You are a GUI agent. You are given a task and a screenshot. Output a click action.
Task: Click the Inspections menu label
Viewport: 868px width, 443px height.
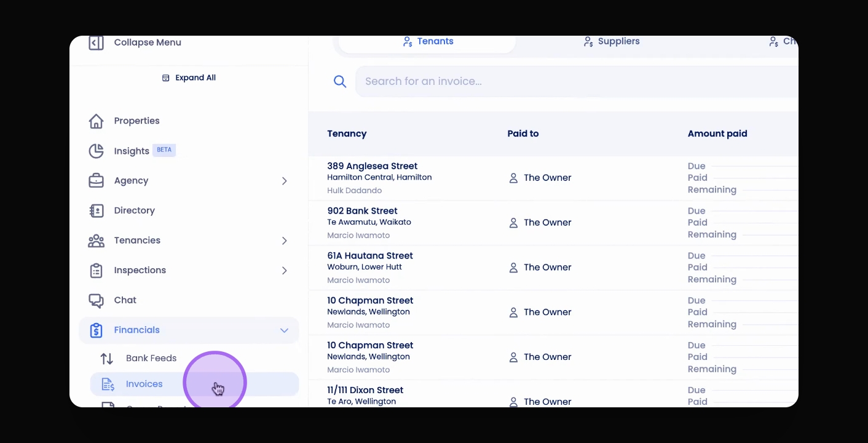coord(140,270)
